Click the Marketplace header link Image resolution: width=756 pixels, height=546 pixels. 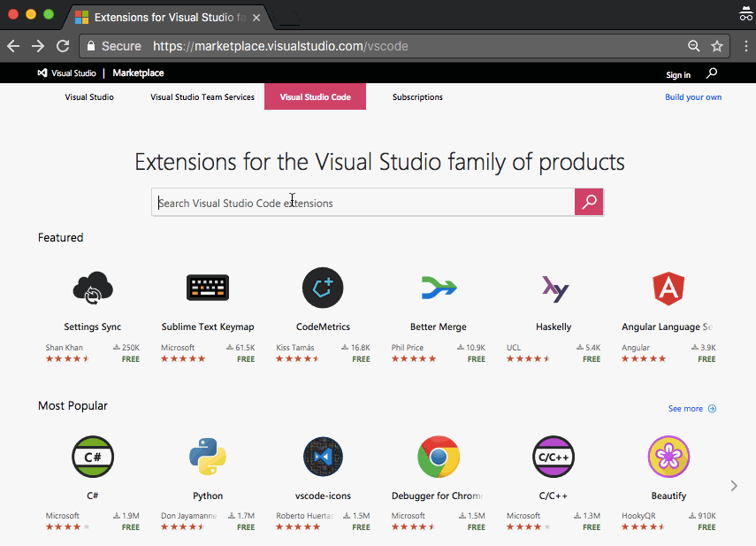click(x=138, y=73)
